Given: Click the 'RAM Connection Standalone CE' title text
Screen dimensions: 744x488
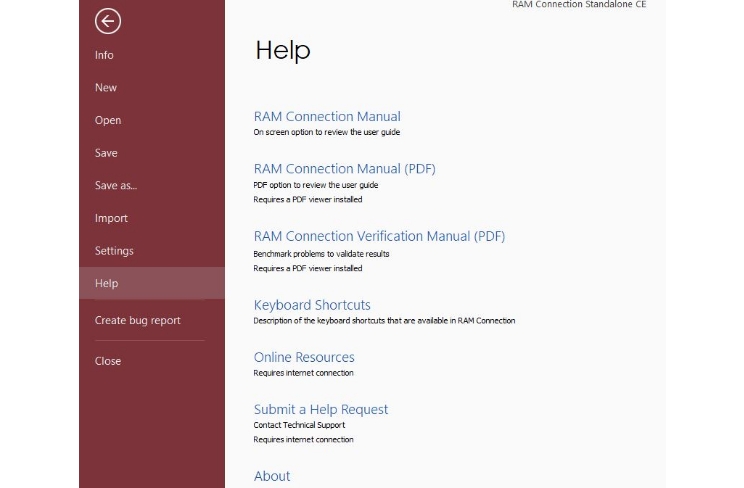Looking at the screenshot, I should [579, 4].
